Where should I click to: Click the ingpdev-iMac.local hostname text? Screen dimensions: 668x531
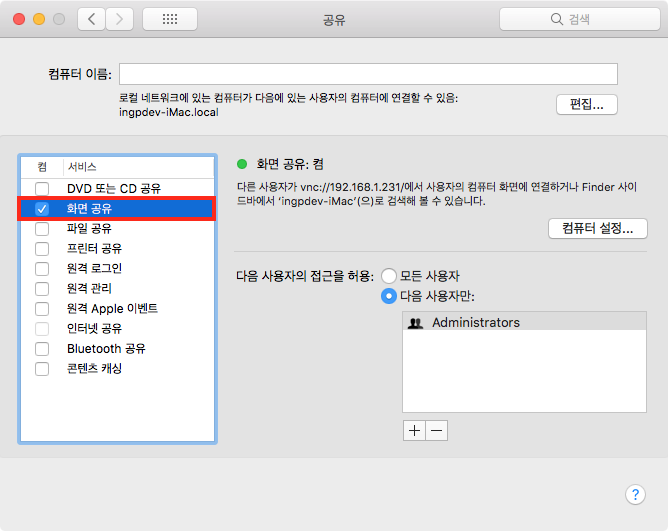pos(169,113)
